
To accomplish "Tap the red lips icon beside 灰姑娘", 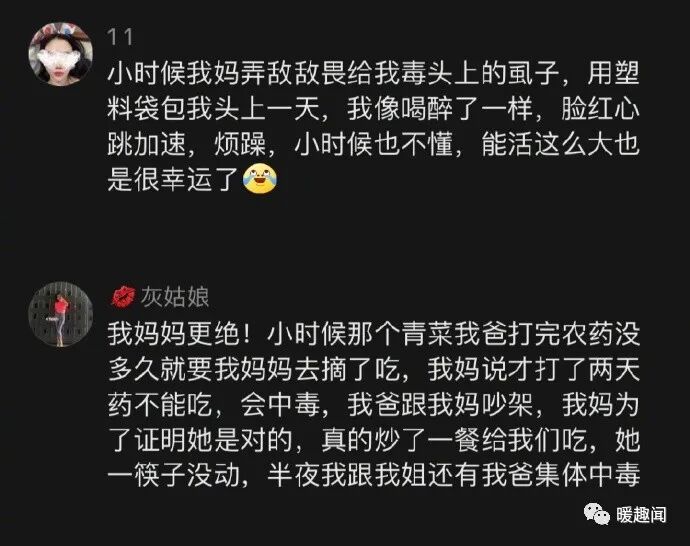I will click(123, 297).
